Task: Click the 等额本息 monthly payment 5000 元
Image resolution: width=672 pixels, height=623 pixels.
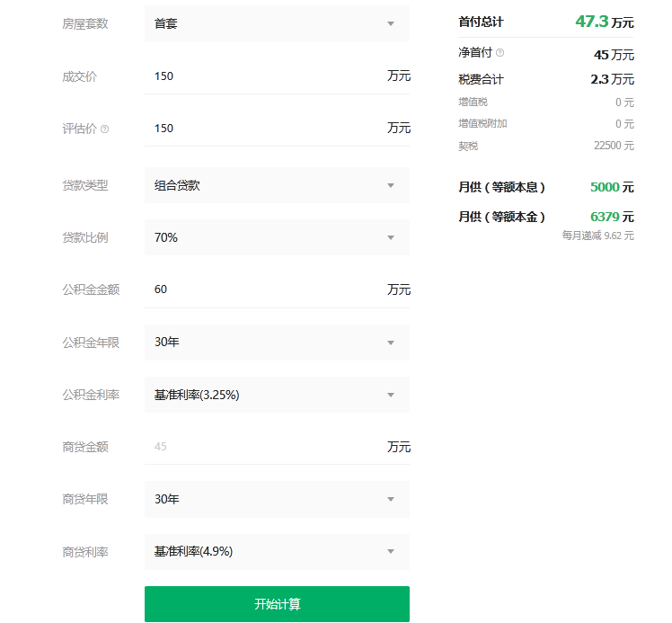Action: 612,187
